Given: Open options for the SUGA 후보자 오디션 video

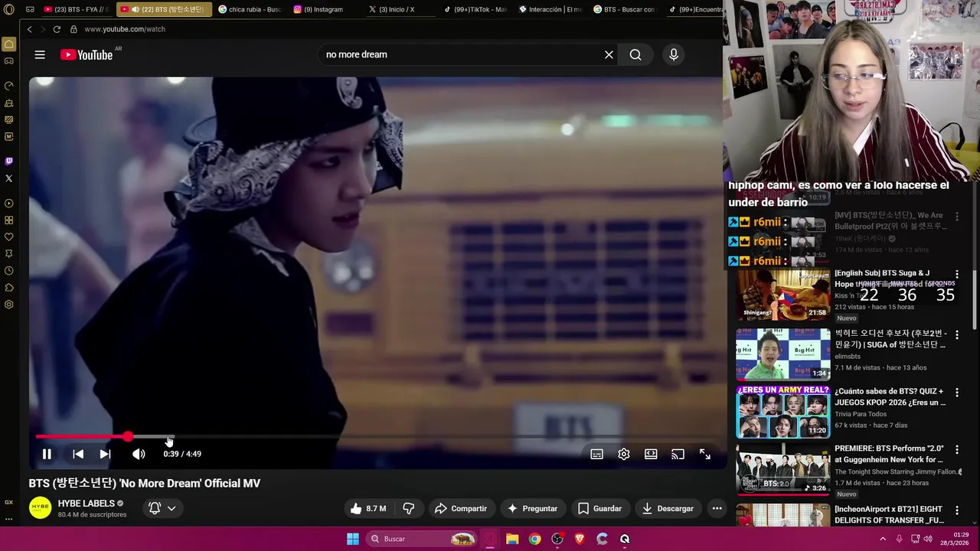Looking at the screenshot, I should [x=957, y=334].
